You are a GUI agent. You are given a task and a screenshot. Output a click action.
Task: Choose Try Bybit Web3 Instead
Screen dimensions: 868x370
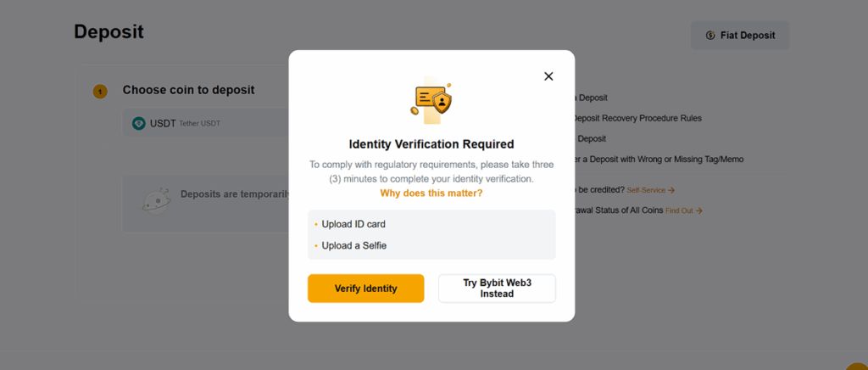(497, 289)
